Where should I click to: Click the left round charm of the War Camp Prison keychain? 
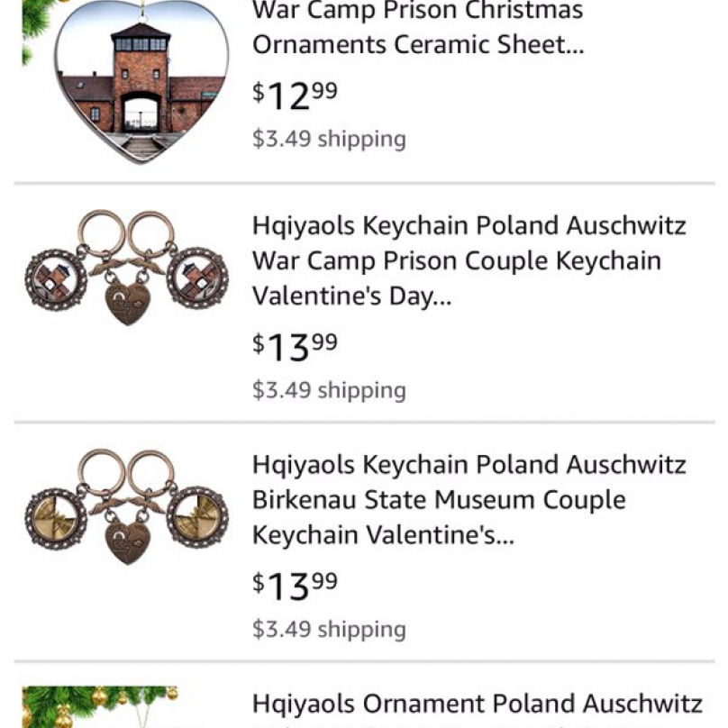[56, 279]
